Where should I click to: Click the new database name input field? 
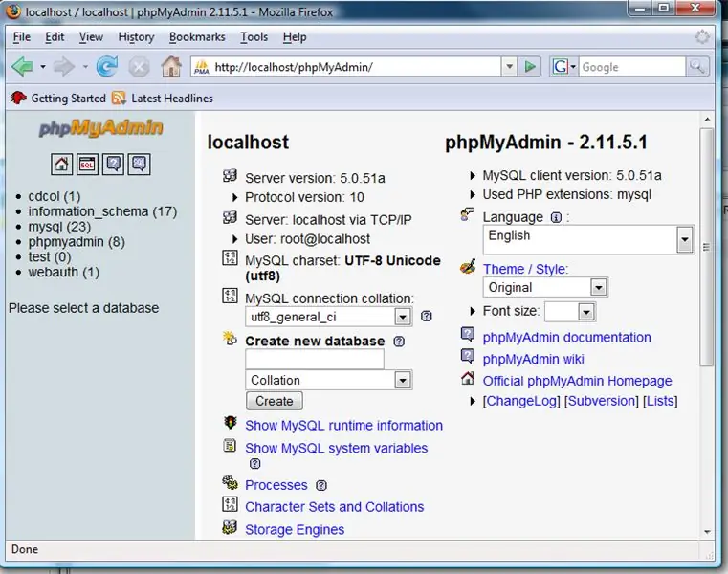point(315,360)
